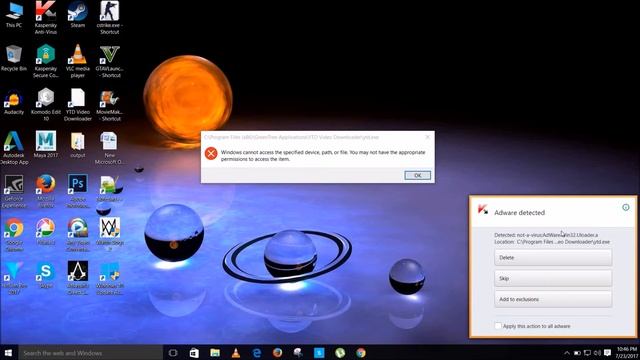Image resolution: width=640 pixels, height=360 pixels.
Task: Open the Picasa desktop shortcut
Action: (46, 232)
